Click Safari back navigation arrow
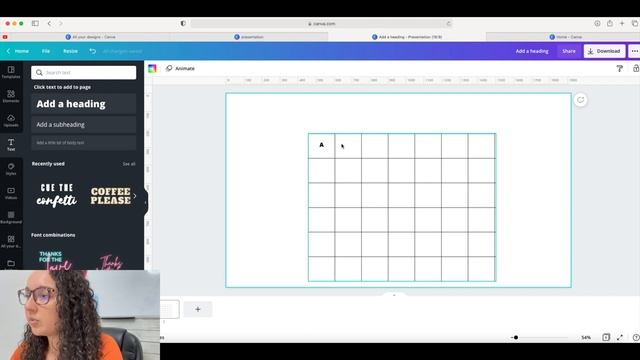 49,24
